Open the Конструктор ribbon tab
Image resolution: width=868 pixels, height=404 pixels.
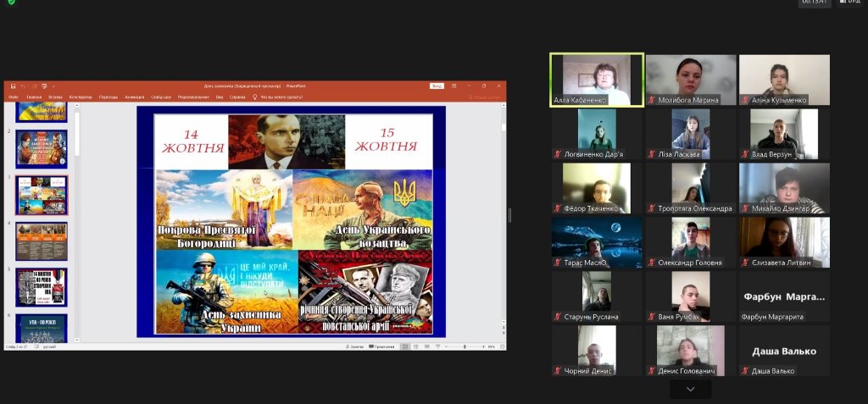coord(81,97)
